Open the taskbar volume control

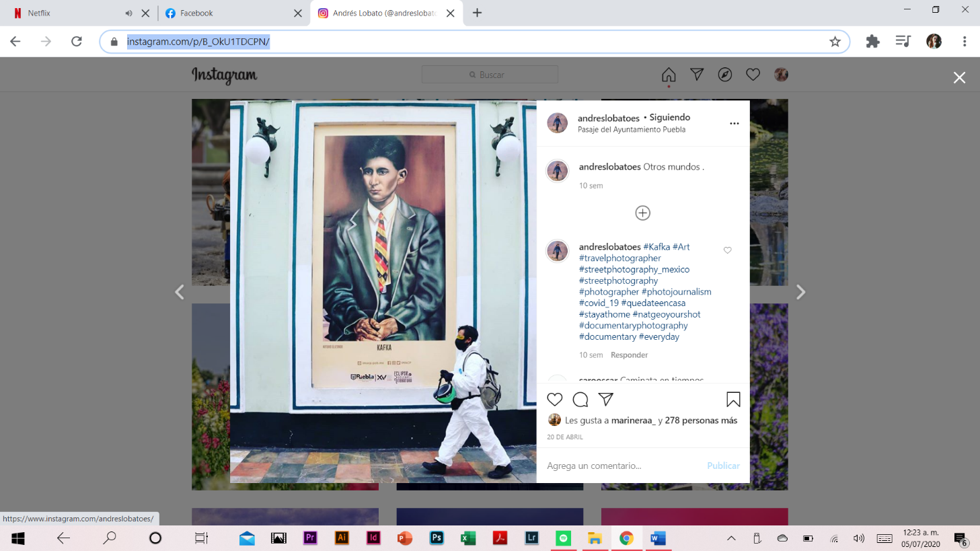(859, 538)
